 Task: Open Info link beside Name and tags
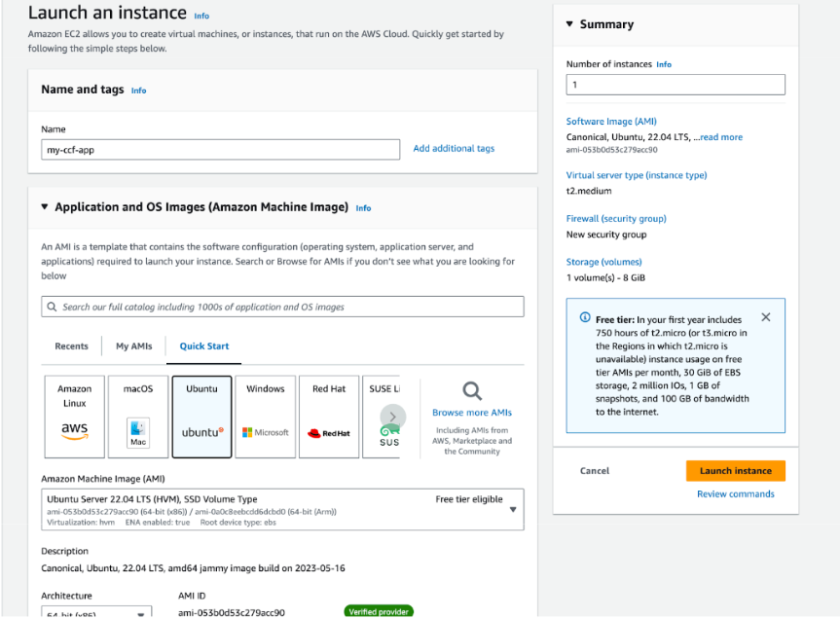139,91
